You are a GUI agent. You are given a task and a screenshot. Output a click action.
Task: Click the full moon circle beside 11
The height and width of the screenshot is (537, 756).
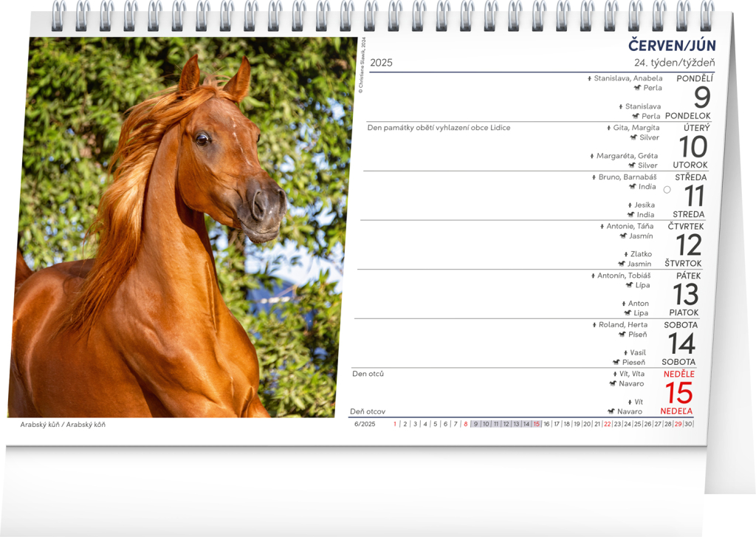pos(667,190)
